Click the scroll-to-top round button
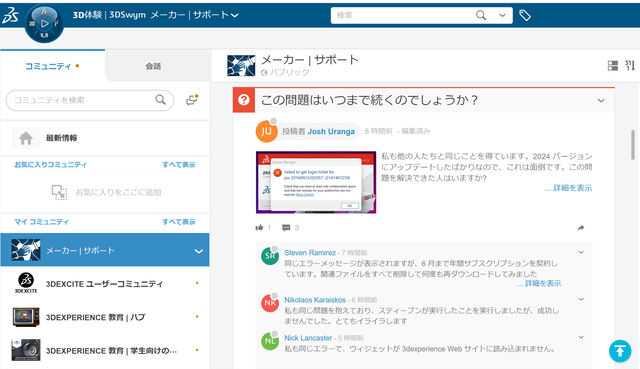Viewport: 640px width, 369px height. tap(620, 351)
